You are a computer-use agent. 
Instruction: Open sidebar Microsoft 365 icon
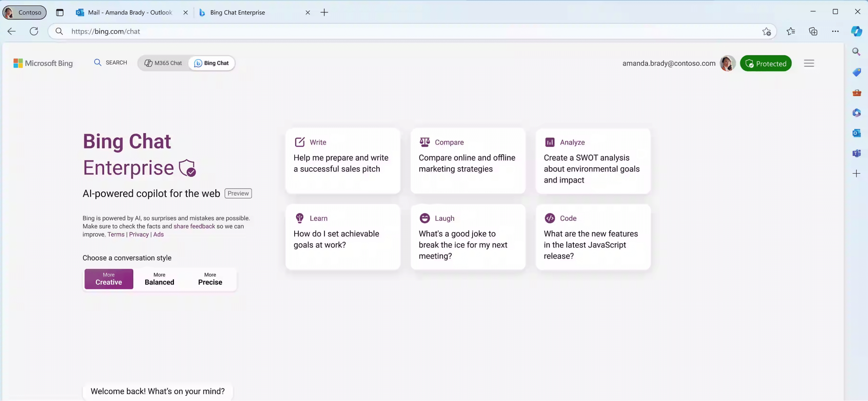(856, 113)
